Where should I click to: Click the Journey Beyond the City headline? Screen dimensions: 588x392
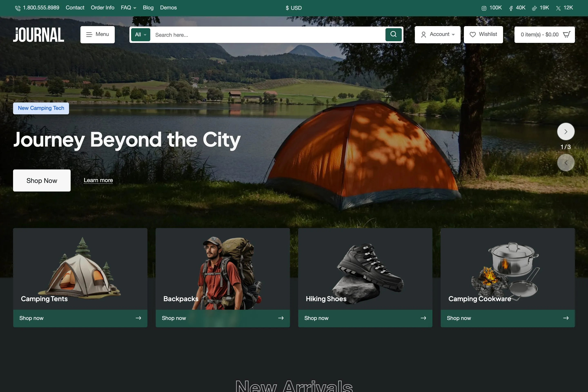coord(127,140)
